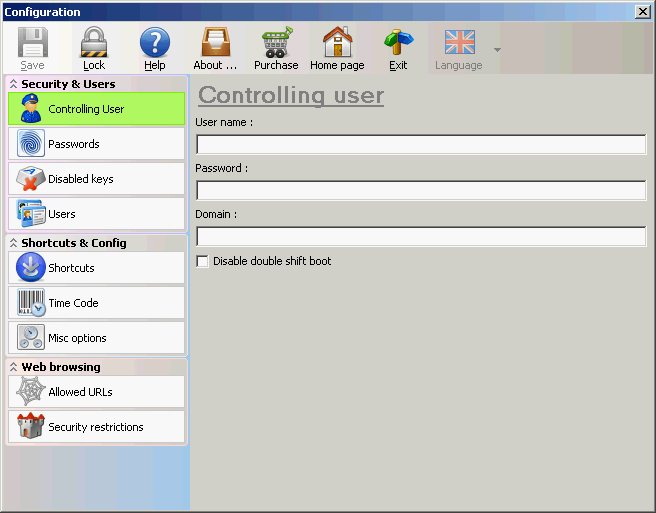656x513 pixels.
Task: Click the Shortcuts & Config header text
Action: point(74,243)
